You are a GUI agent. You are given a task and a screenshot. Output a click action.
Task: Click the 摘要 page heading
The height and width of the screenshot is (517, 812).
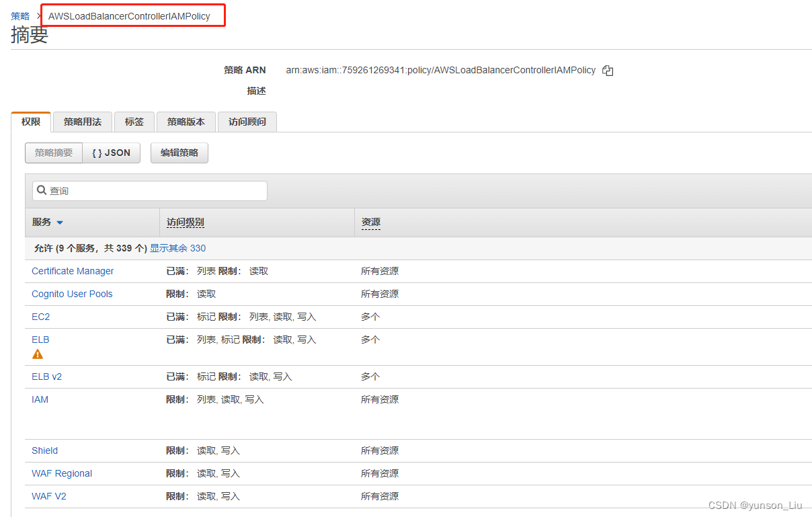click(x=30, y=35)
